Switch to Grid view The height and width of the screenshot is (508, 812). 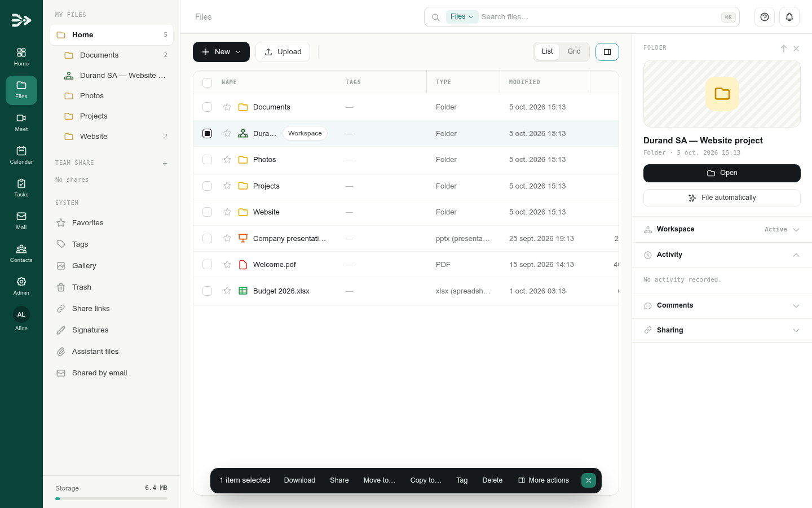[x=574, y=51]
